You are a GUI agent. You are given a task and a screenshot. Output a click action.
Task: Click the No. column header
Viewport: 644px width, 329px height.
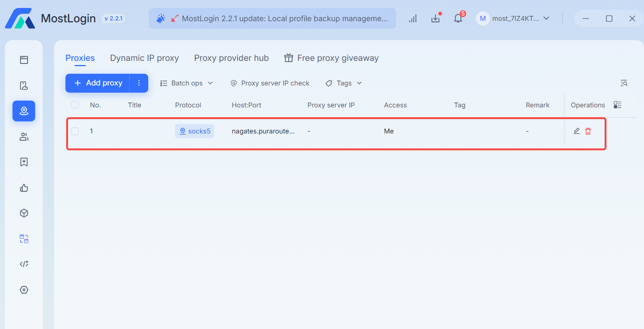[x=95, y=105]
